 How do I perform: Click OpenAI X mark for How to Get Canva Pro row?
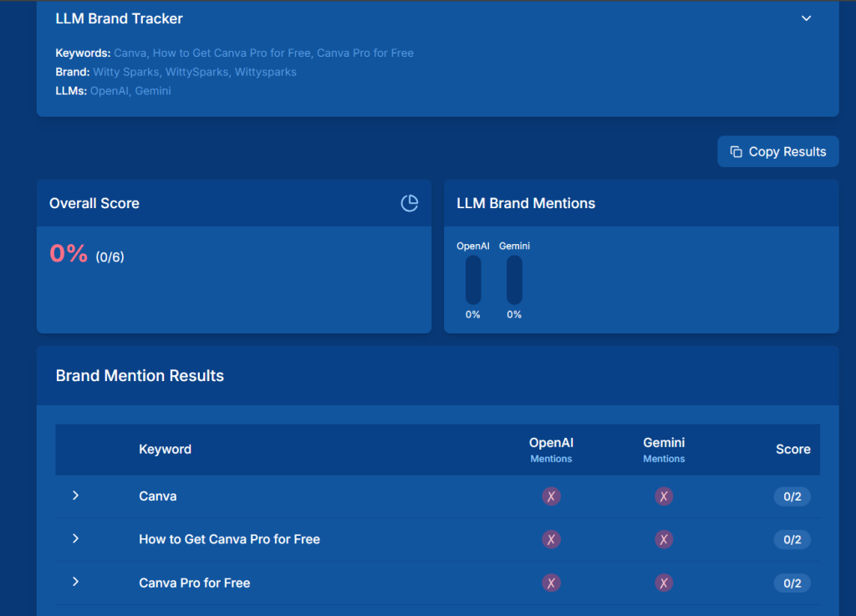tap(552, 540)
